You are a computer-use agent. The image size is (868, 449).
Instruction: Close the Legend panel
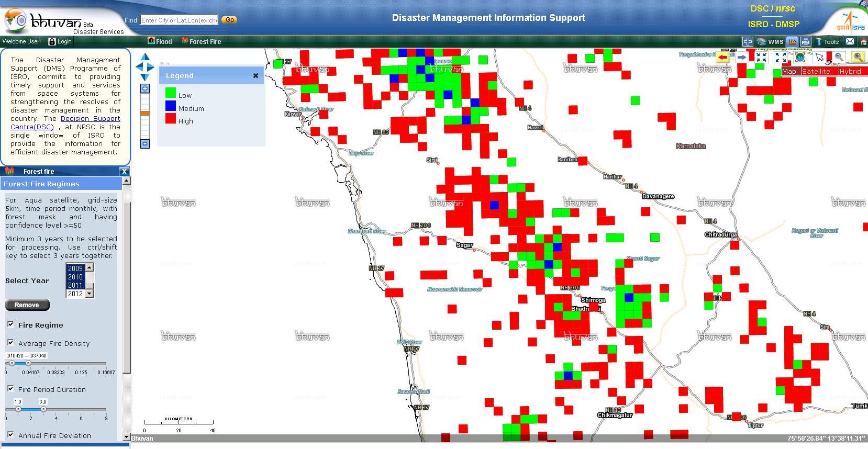pos(255,76)
